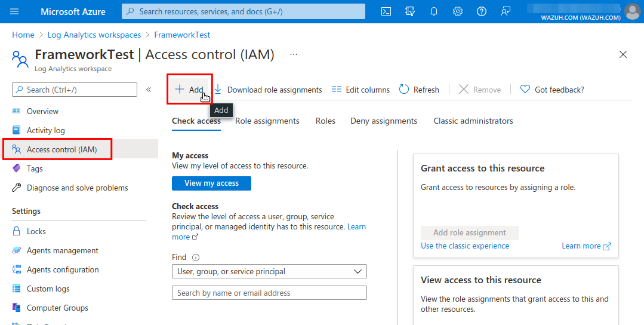This screenshot has height=325, width=644.
Task: Click the Activity log icon
Action: point(17,130)
